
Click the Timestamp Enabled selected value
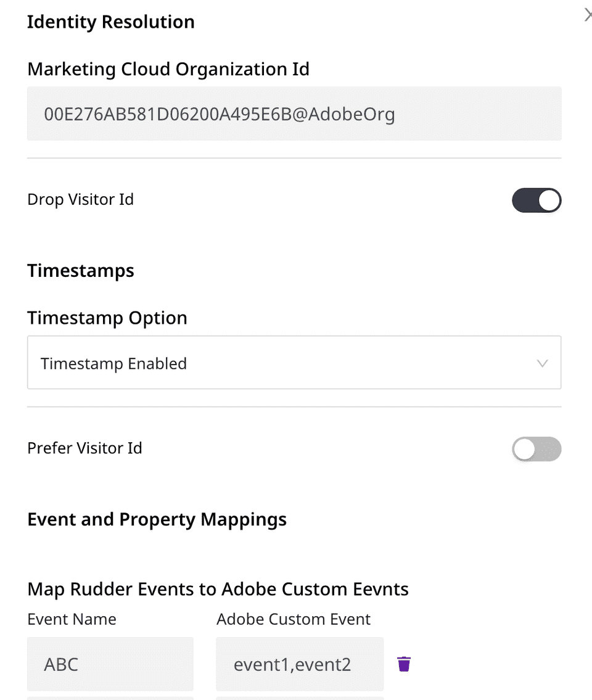pos(113,364)
